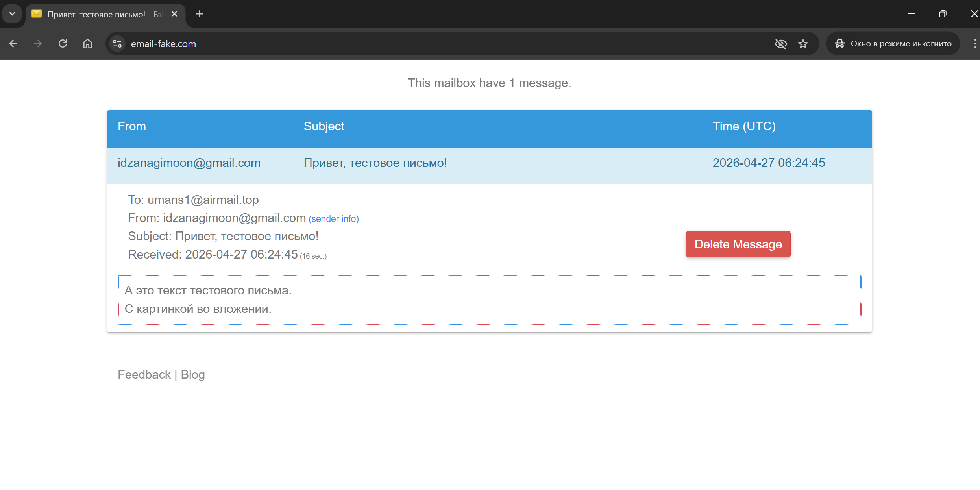
Task: Reload the email-fake.com page
Action: point(63,43)
